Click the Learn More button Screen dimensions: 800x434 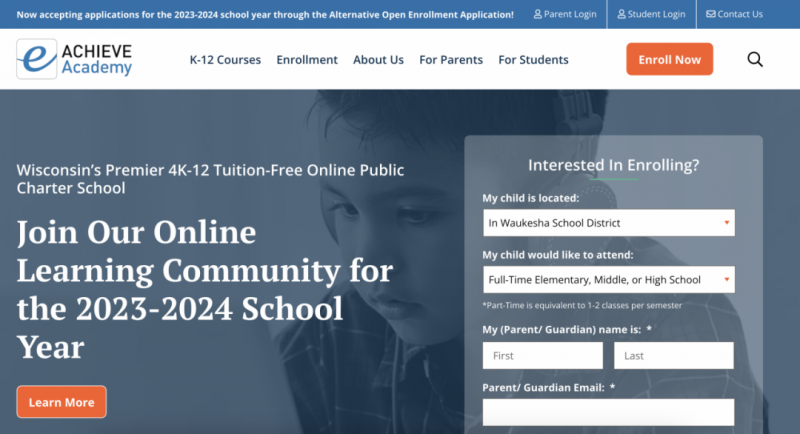61,402
